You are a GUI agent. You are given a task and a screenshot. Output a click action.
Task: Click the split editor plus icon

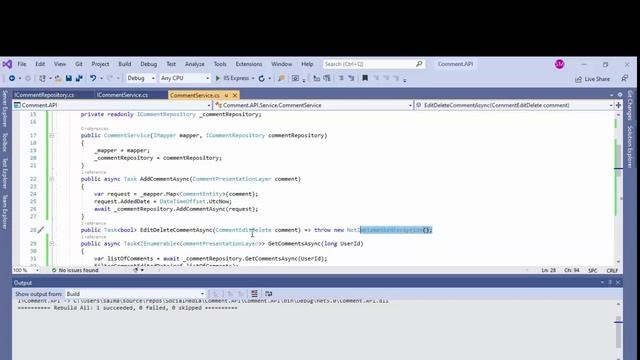pos(618,105)
